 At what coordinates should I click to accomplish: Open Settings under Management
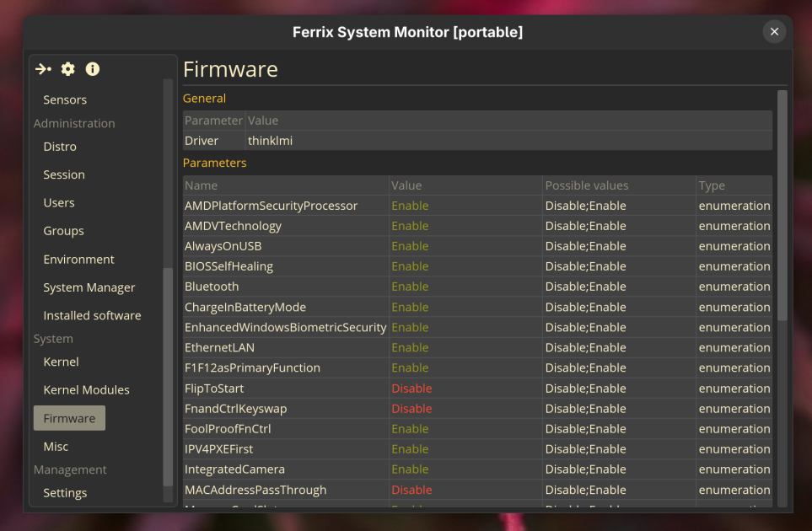point(65,493)
